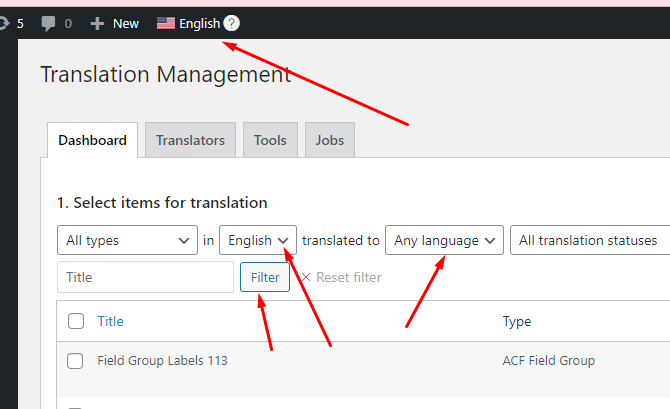670x409 pixels.
Task: Open the Any language target dropdown
Action: tap(444, 240)
